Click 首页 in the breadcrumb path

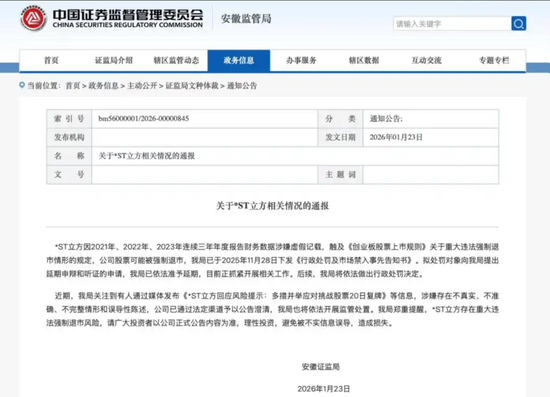[x=73, y=86]
